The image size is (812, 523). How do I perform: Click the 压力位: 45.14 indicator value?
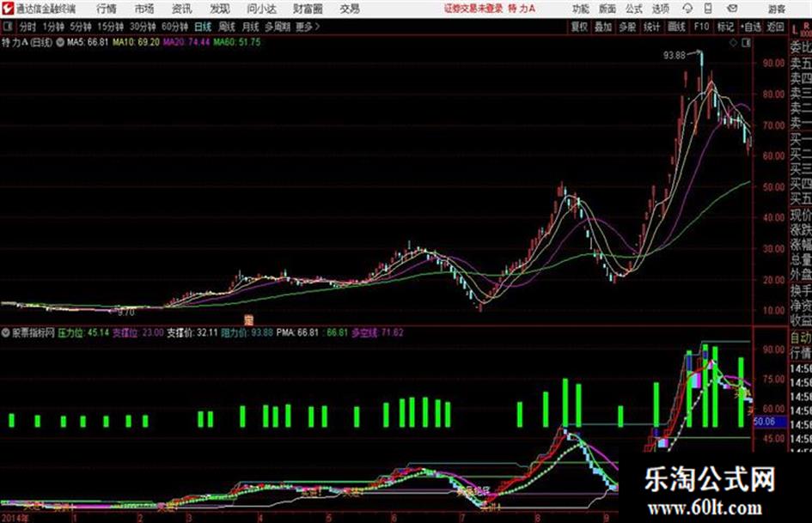(83, 333)
